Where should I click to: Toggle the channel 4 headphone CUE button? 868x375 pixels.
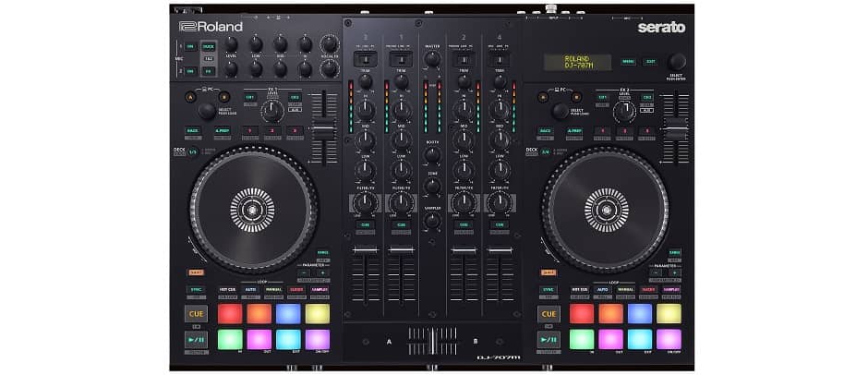(500, 224)
